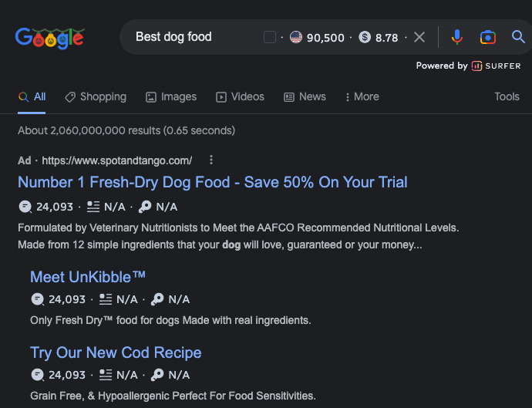This screenshot has height=408, width=532.
Task: Click the US flag search volume icon
Action: click(x=296, y=37)
